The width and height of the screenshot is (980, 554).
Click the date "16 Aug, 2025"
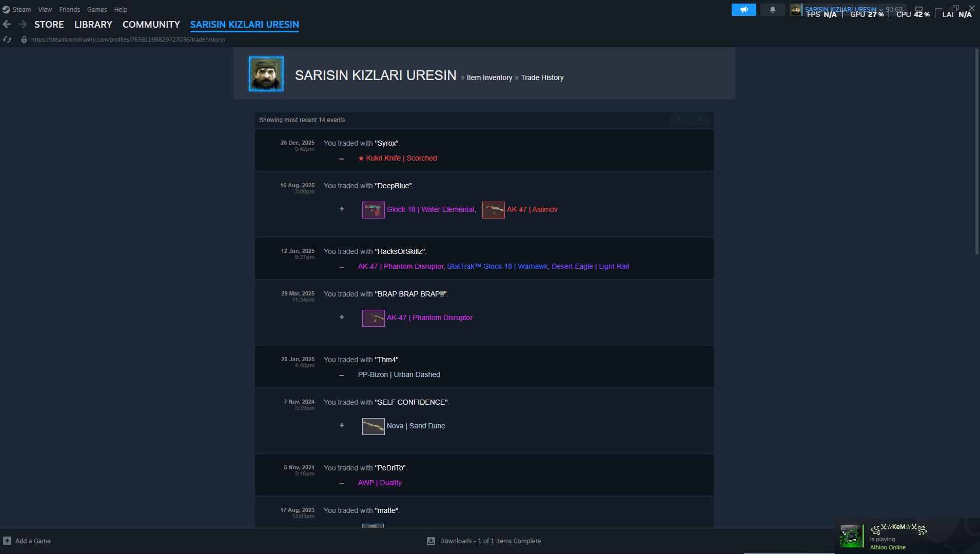tap(298, 186)
